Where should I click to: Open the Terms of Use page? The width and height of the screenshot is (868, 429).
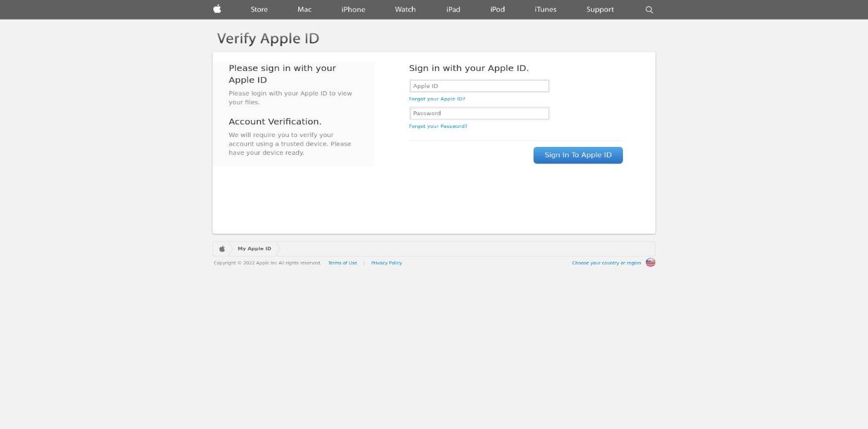coord(342,263)
